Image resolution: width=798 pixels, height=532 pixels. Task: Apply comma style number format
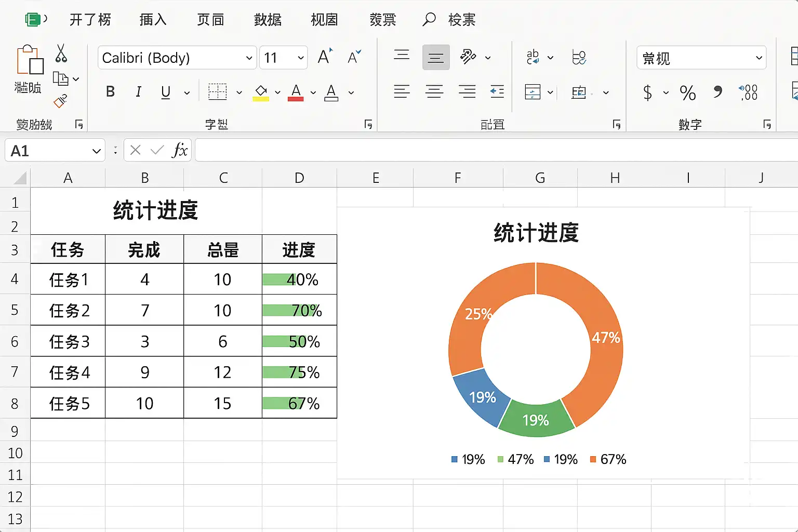coord(717,92)
